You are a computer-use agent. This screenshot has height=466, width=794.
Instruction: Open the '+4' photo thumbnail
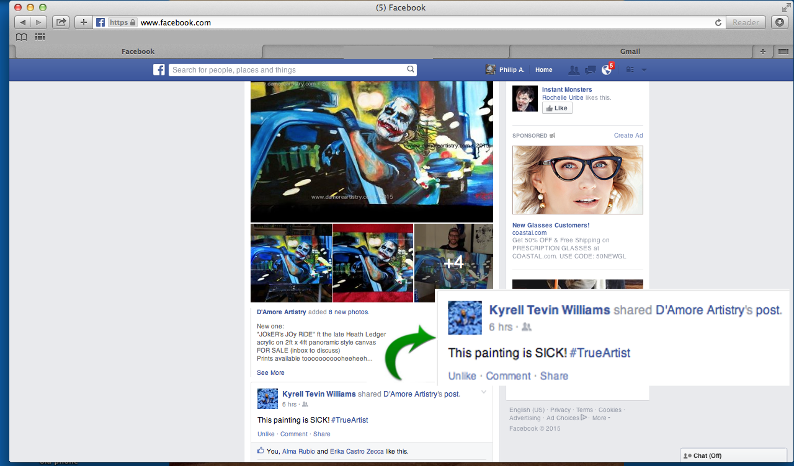click(453, 263)
